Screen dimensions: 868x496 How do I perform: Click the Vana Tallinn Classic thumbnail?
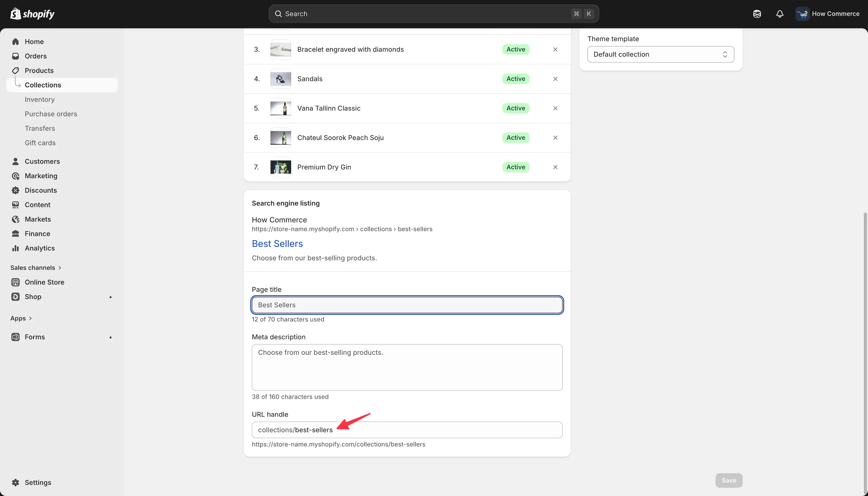[x=281, y=108]
